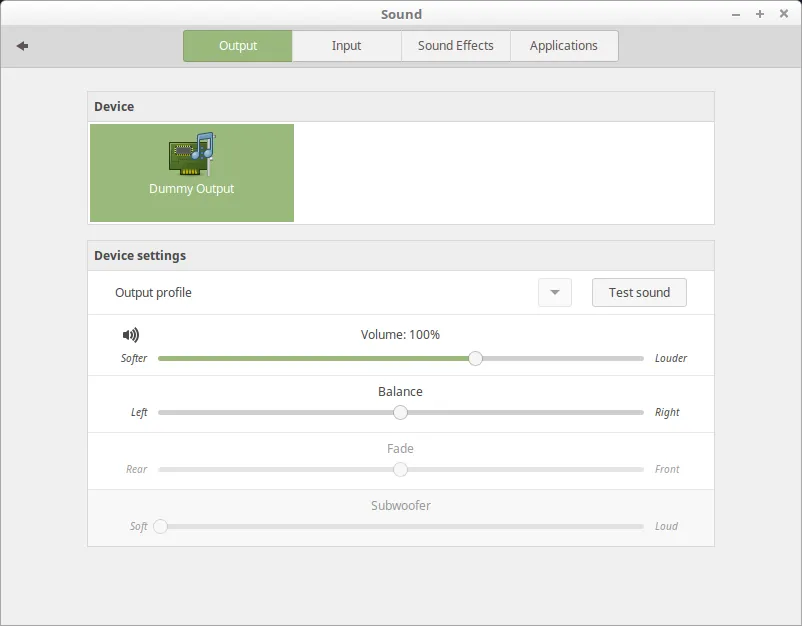Click the Dummy Output device label

pos(191,189)
